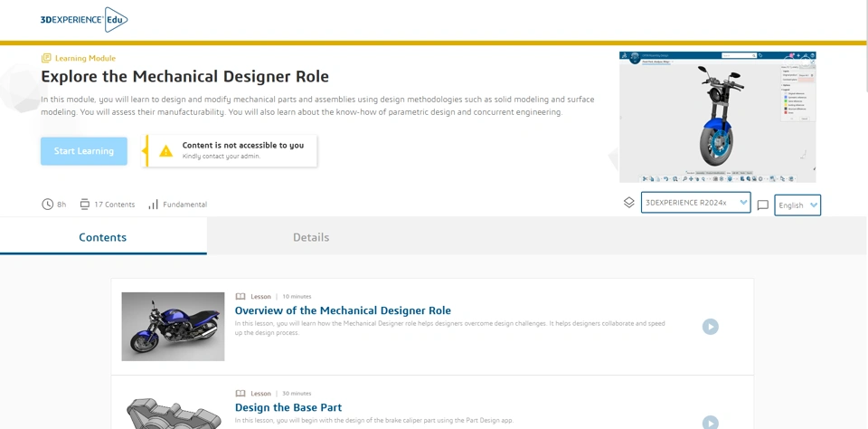Click the Fundamental level bars icon
868x429 pixels.
pos(153,205)
